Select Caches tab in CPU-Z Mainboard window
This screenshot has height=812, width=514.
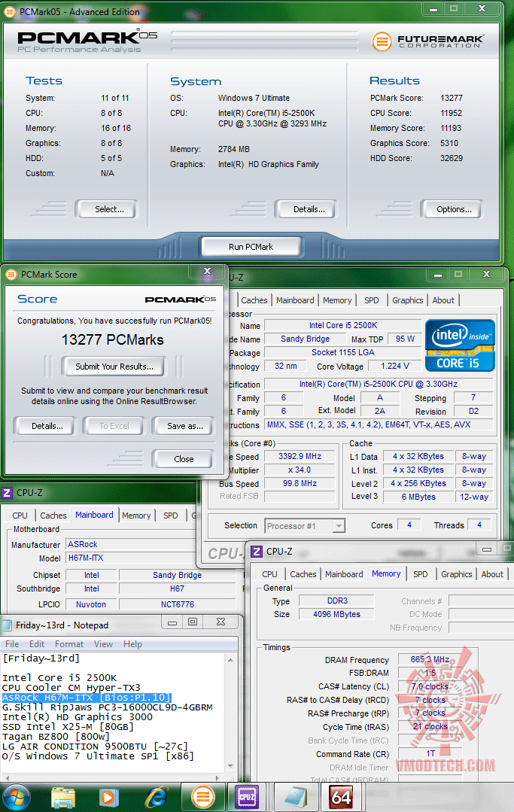tap(53, 515)
